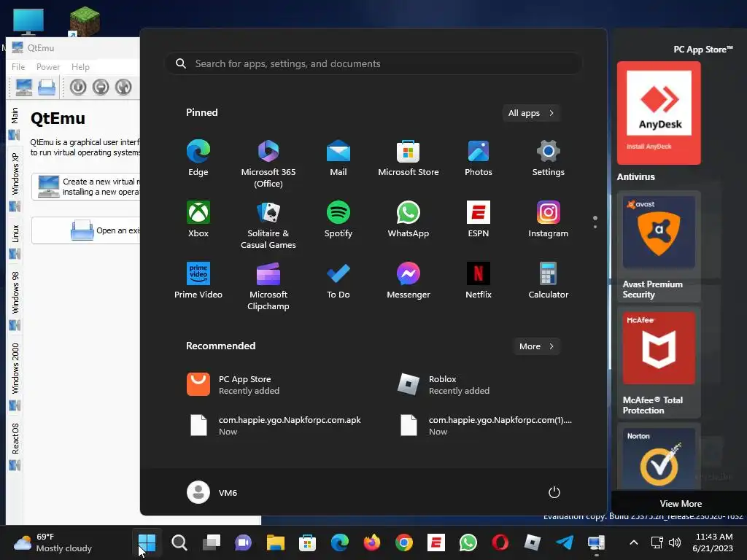Click QtEmu restart machine toolbar icon
The image size is (747, 560).
(x=123, y=87)
